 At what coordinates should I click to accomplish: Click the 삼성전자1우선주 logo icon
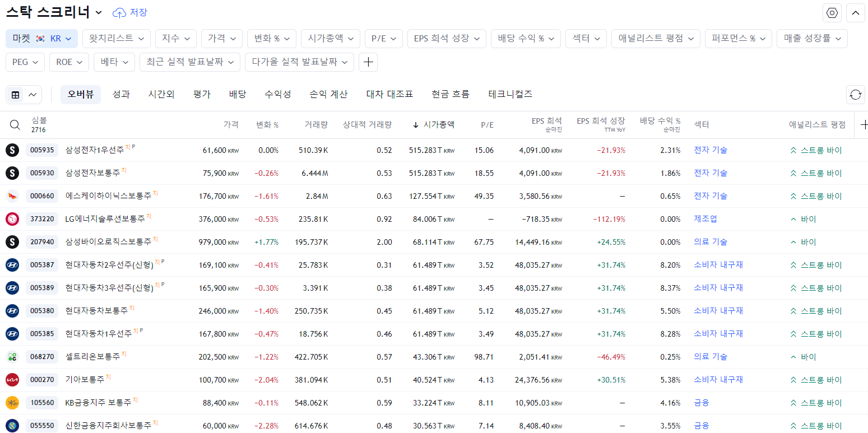[12, 150]
